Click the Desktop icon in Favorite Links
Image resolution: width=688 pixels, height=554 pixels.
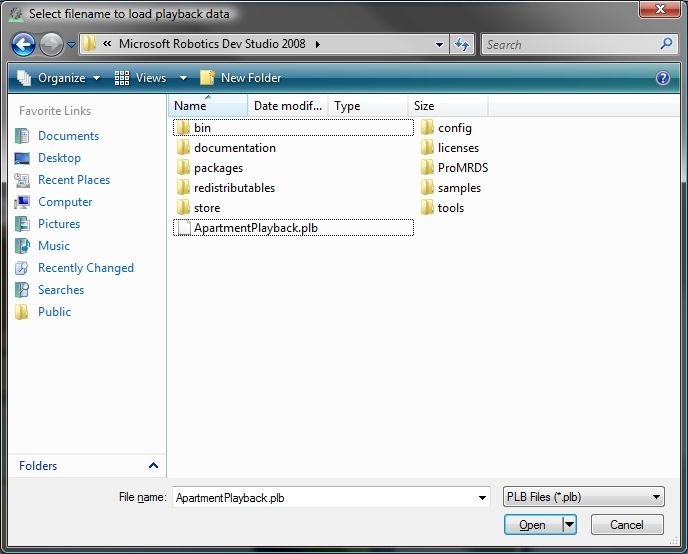point(22,158)
